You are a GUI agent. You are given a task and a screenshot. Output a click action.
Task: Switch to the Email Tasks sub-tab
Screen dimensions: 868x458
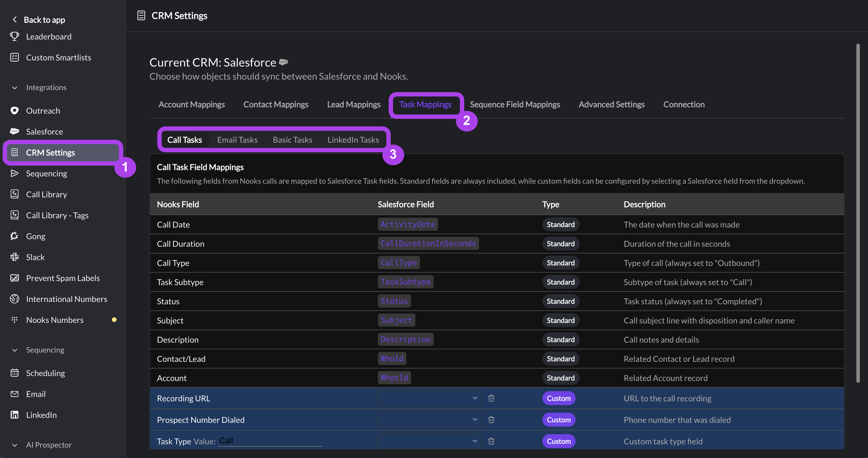click(237, 140)
